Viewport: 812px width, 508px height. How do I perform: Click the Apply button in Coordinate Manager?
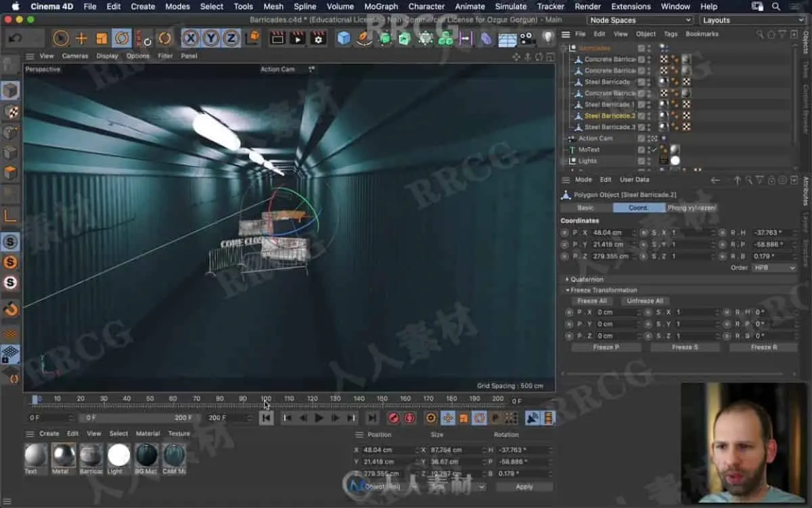coord(524,486)
